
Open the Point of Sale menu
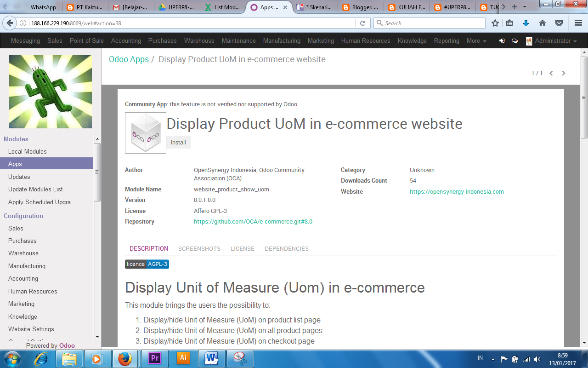click(x=87, y=40)
